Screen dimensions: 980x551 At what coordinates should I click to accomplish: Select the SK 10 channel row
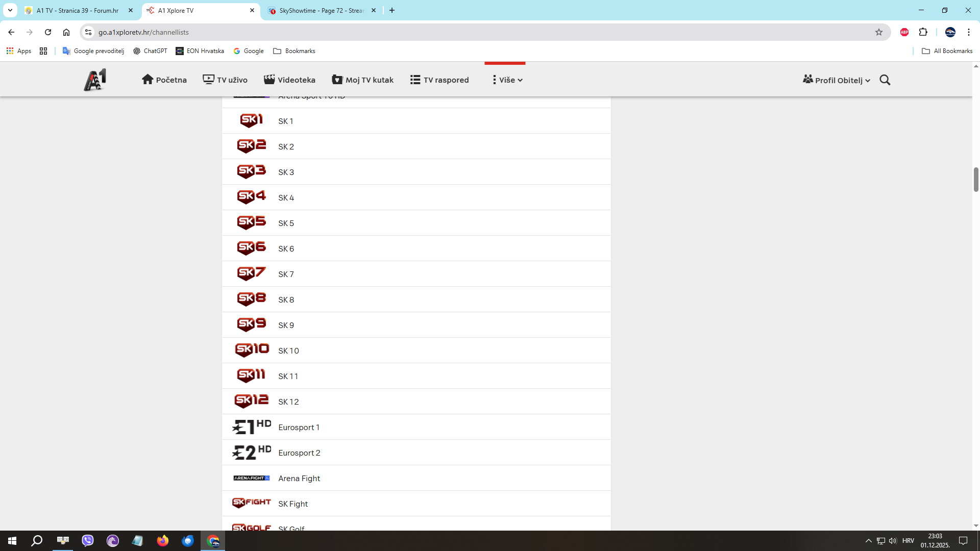tap(416, 350)
